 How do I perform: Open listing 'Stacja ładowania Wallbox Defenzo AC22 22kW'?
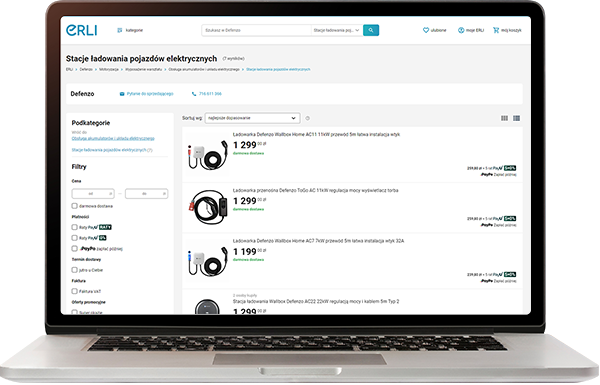[x=316, y=302]
